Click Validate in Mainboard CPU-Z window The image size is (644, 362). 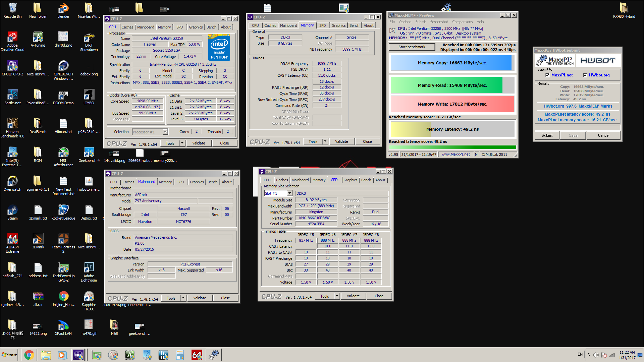tap(200, 298)
